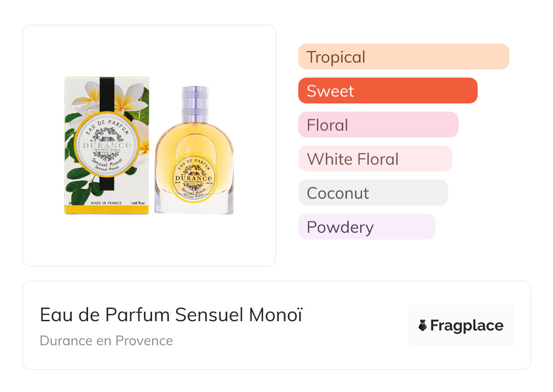Image resolution: width=553 pixels, height=392 pixels.
Task: Select the Tropical accord bar
Action: [403, 57]
